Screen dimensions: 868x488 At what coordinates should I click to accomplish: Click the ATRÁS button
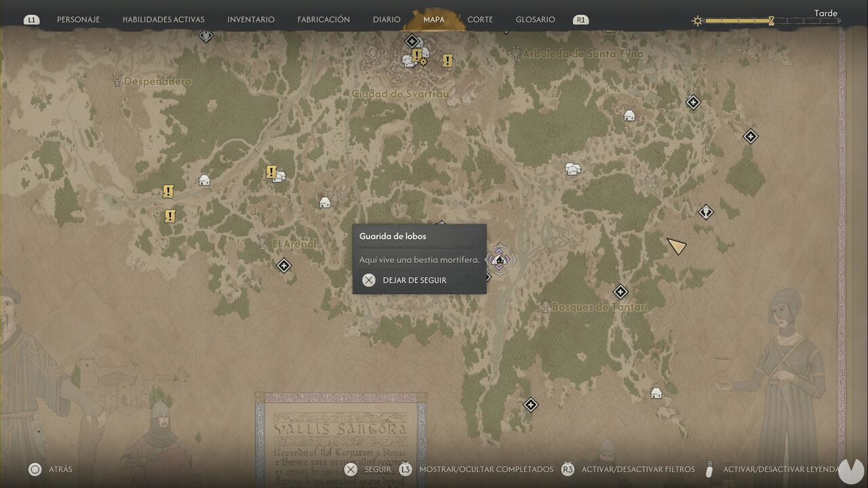(x=50, y=469)
